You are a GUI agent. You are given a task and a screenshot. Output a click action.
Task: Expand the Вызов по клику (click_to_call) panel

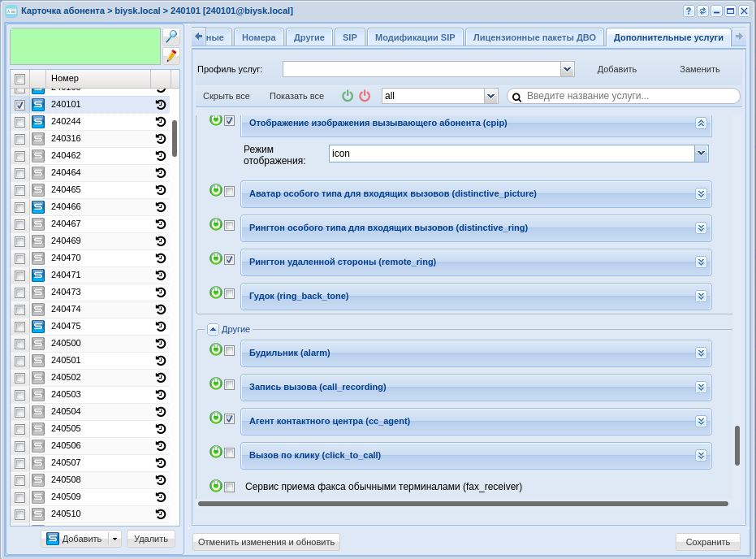(701, 455)
